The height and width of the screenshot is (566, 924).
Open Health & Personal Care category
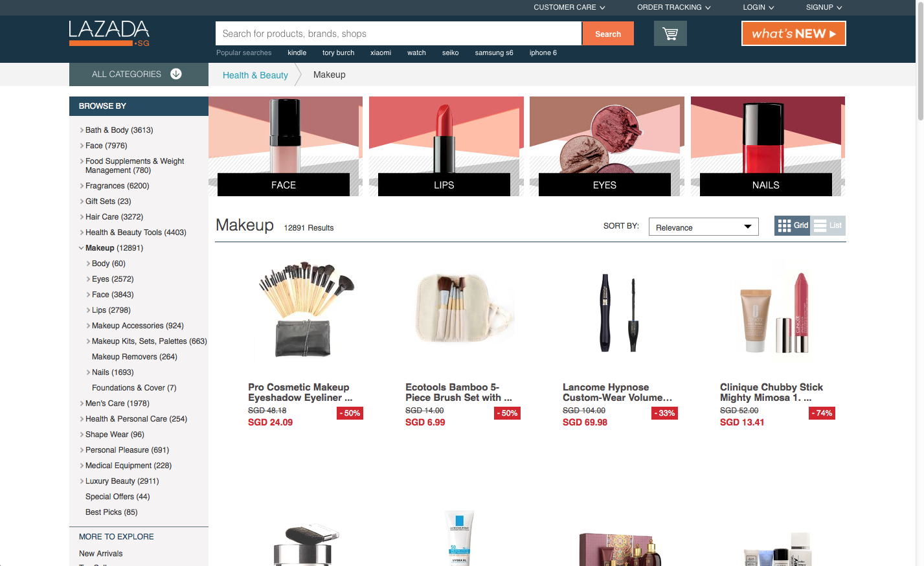[136, 419]
